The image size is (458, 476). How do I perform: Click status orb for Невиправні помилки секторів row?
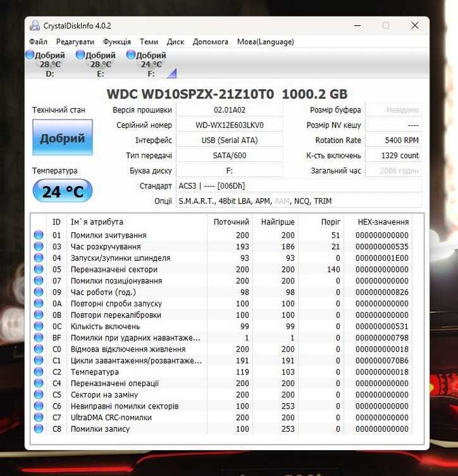[x=39, y=406]
